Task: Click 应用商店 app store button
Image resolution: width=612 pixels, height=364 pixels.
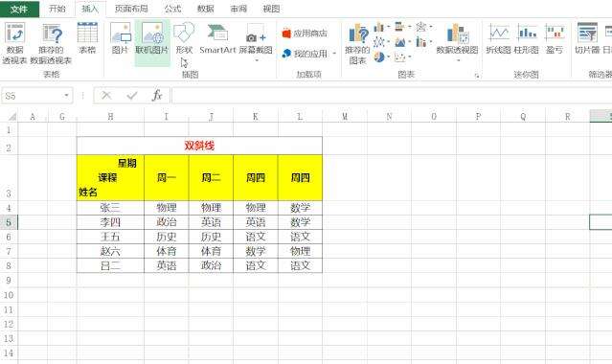Action: (x=305, y=34)
